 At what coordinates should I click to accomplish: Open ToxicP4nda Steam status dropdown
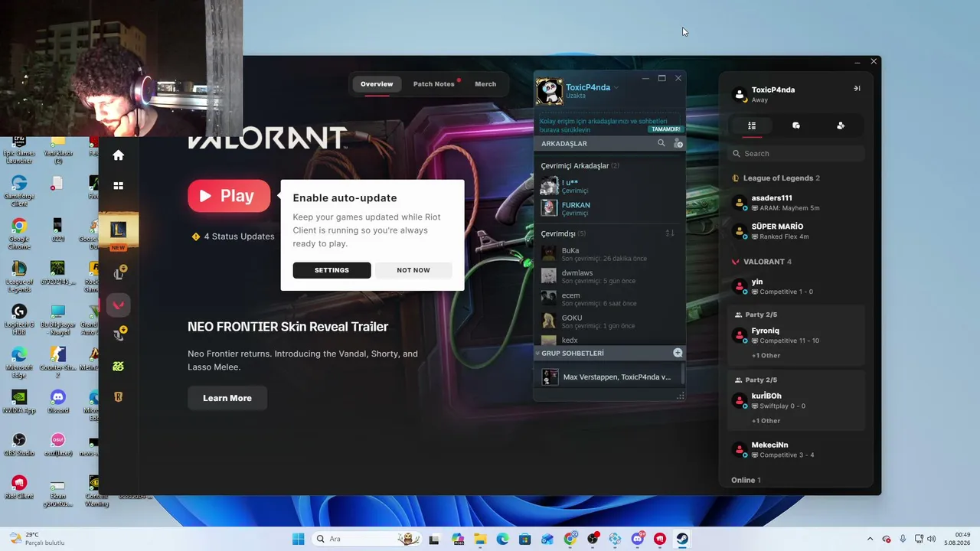point(616,87)
